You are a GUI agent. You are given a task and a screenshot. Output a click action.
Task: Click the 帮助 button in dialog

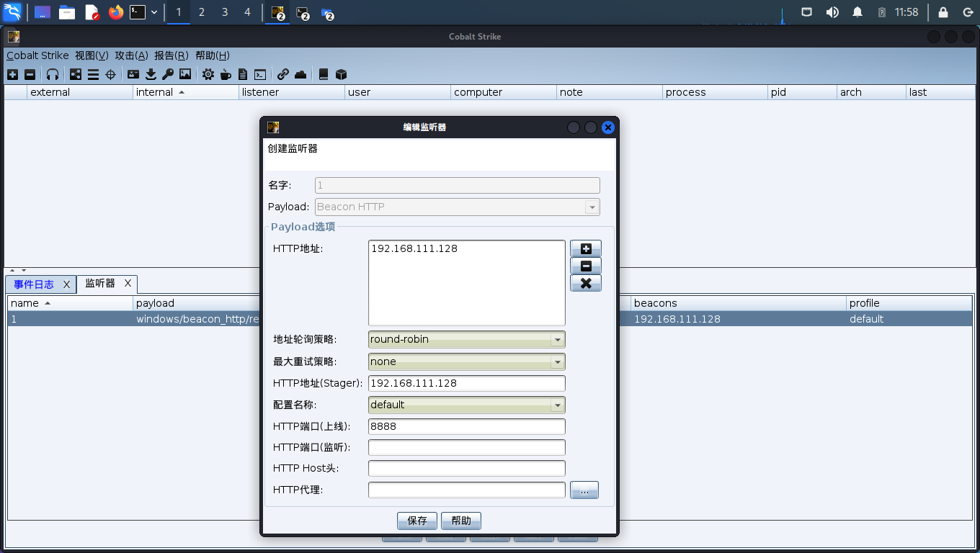click(461, 521)
